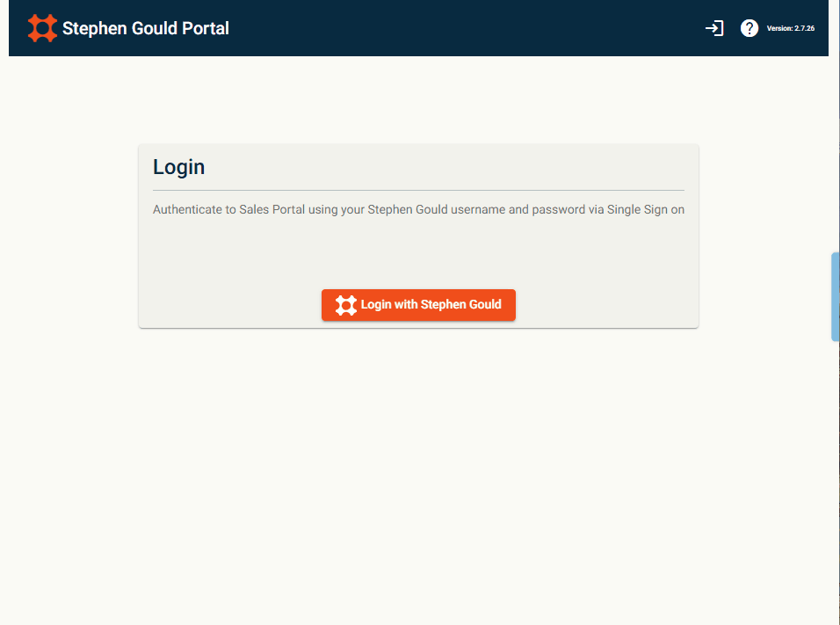Click the Login heading

(179, 167)
